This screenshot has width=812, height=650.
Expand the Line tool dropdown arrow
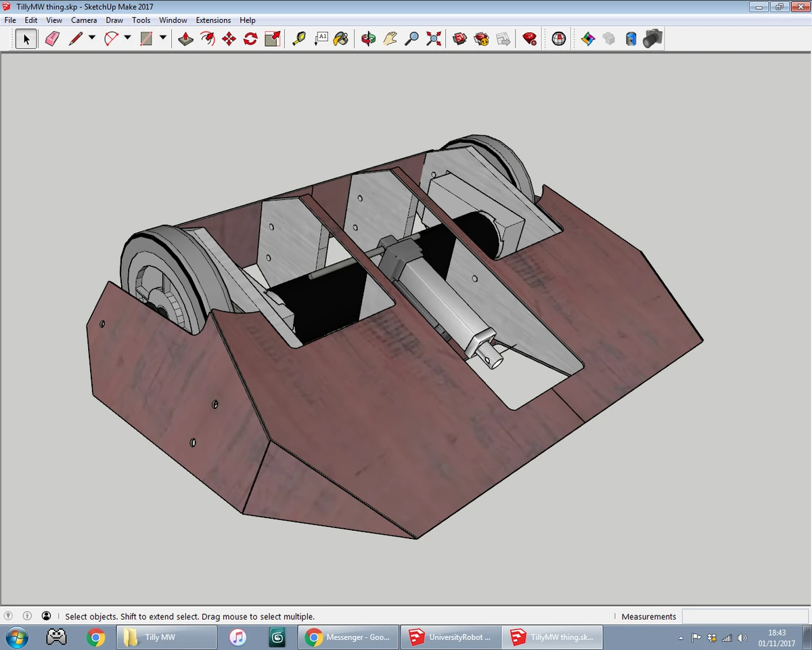pyautogui.click(x=92, y=39)
